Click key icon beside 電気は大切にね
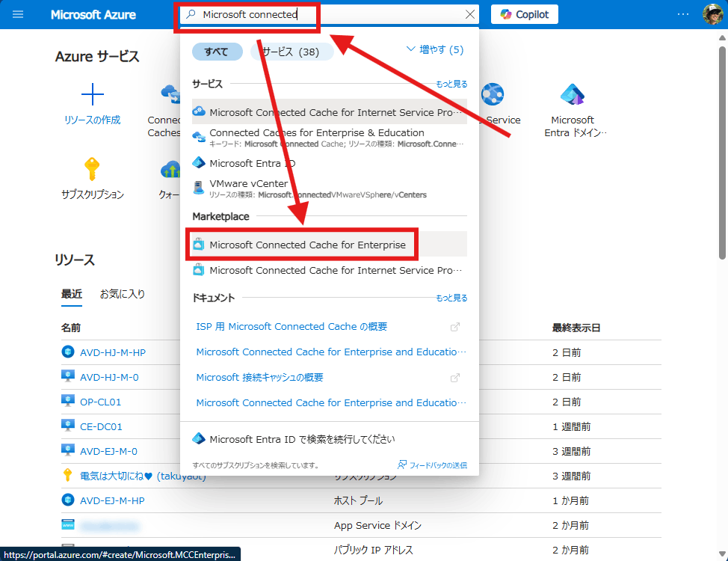 click(x=68, y=475)
